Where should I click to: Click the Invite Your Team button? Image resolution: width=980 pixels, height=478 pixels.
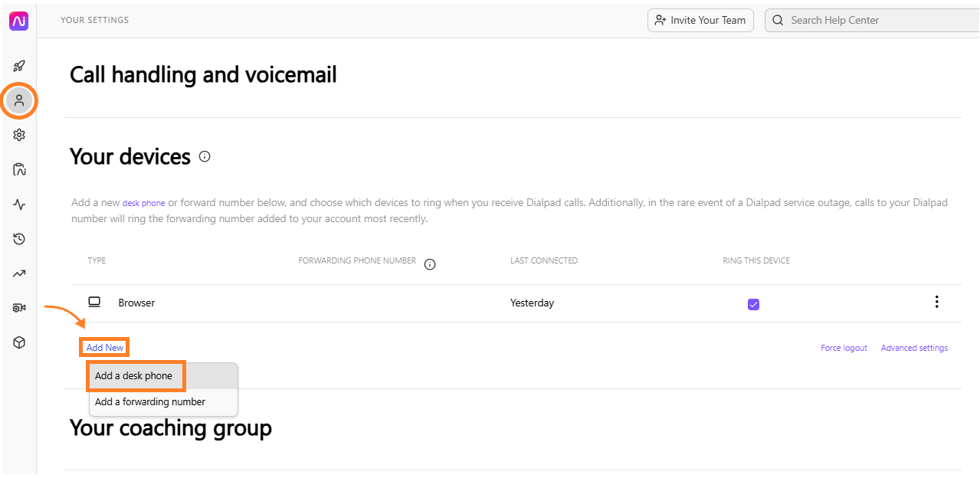700,20
